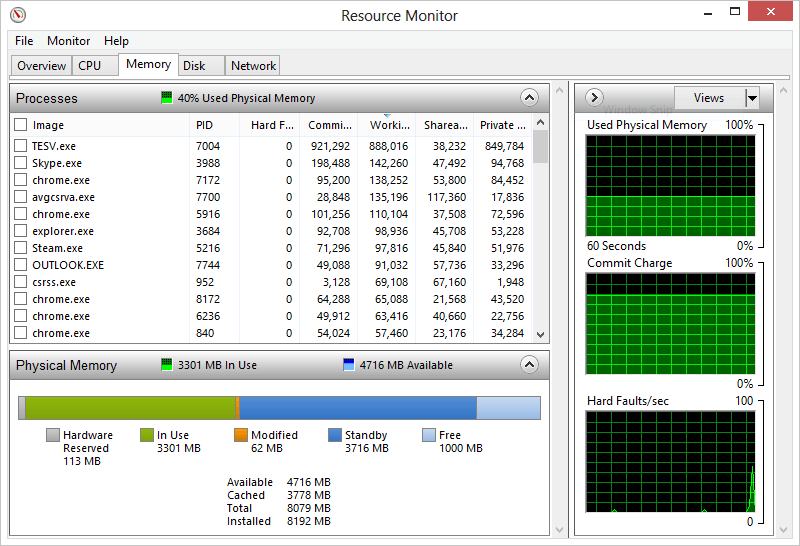Check the chrome.exe PID 7172 checkbox
The image size is (800, 546).
[20, 180]
